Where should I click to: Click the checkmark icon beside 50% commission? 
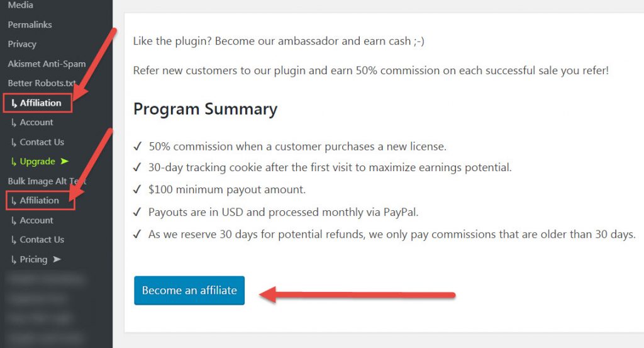[x=138, y=146]
